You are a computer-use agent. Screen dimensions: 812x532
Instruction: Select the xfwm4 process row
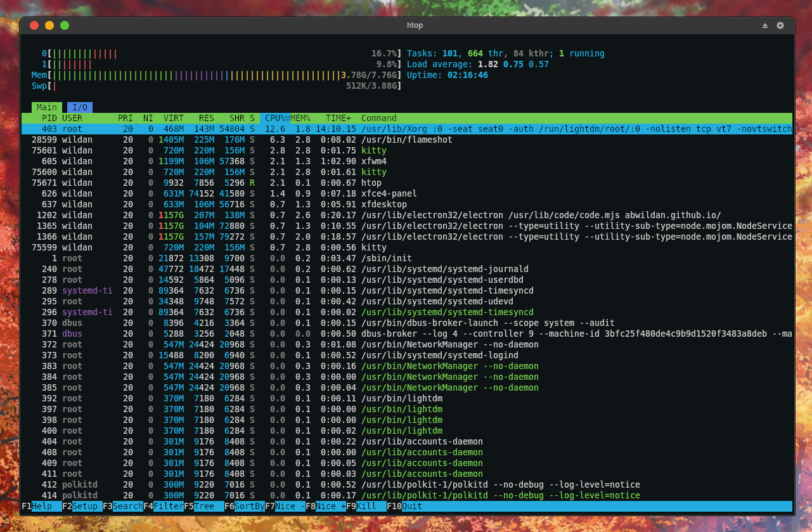pyautogui.click(x=407, y=161)
